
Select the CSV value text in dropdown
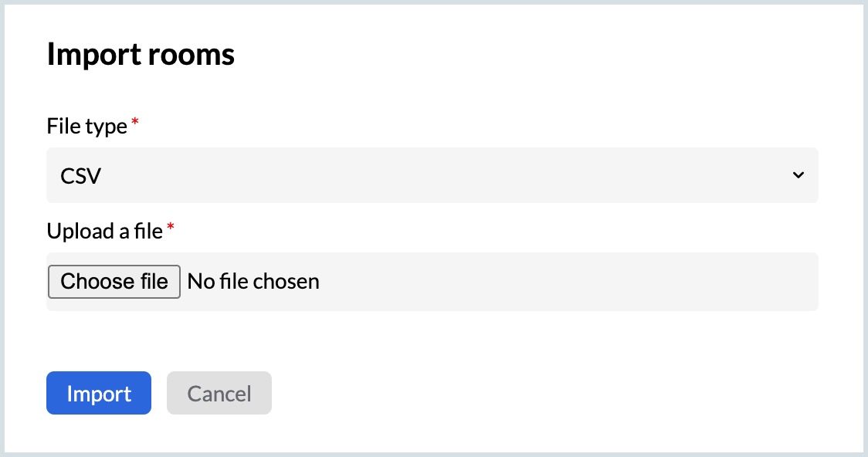point(81,176)
